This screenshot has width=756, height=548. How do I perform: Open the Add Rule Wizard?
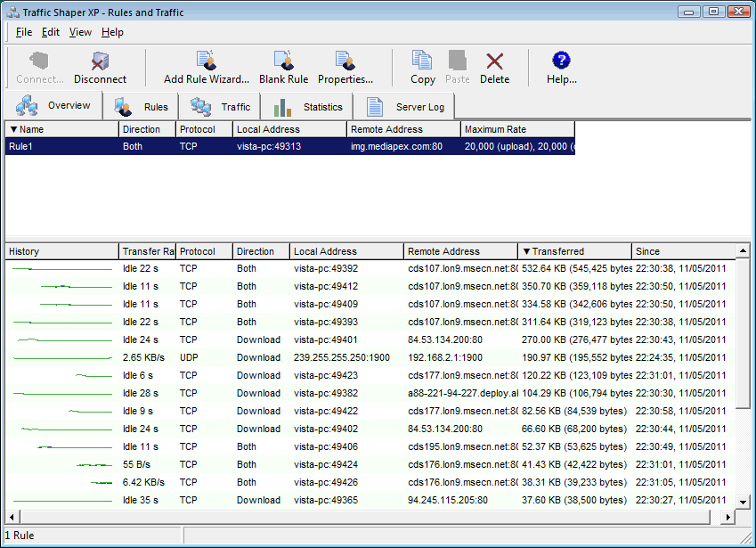pos(207,68)
